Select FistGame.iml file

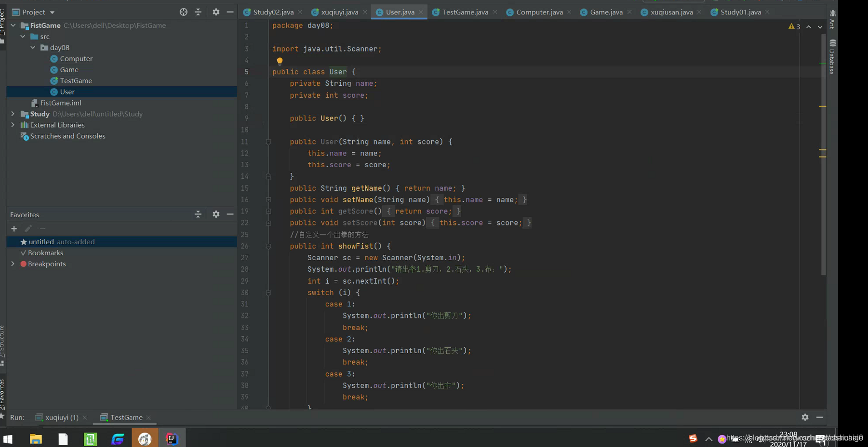61,103
